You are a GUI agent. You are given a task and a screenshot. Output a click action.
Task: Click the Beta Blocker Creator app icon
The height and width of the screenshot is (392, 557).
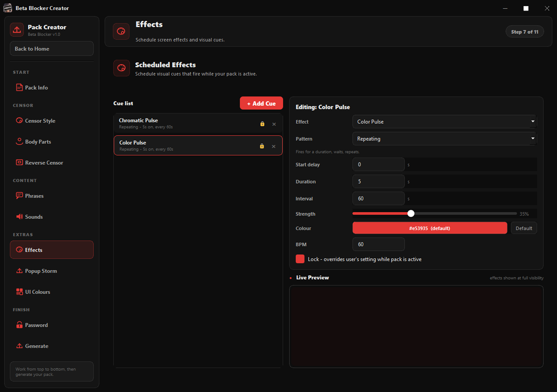point(8,8)
